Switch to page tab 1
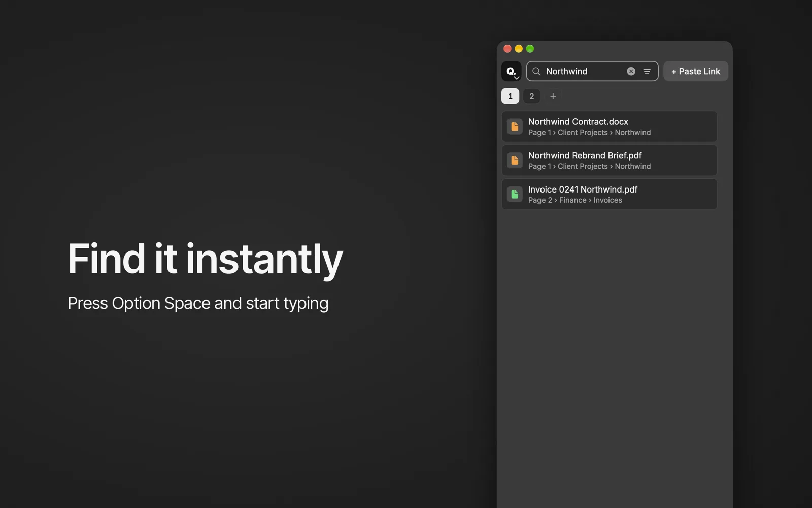812x508 pixels. point(510,96)
